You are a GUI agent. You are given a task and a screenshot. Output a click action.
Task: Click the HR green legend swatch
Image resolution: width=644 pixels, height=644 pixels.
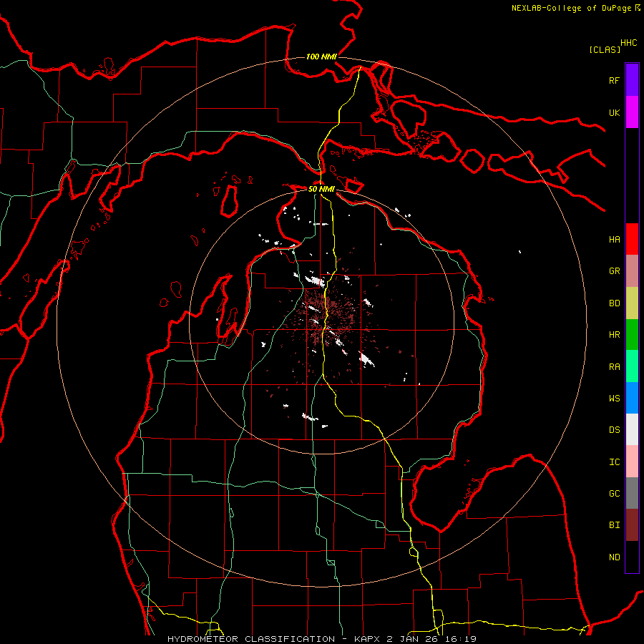point(632,334)
